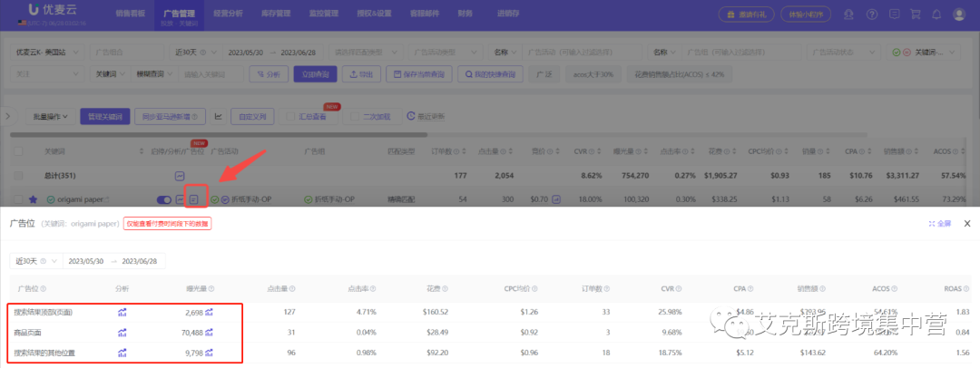Viewport: 980px width, 368px height.
Task: Click the 导出 export button
Action: [361, 74]
